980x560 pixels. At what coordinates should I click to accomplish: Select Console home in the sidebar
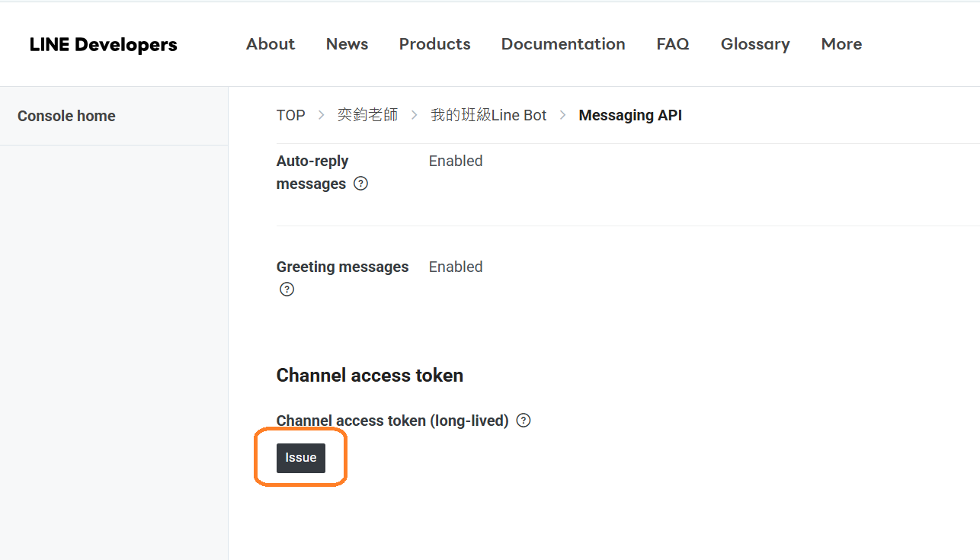tap(66, 116)
